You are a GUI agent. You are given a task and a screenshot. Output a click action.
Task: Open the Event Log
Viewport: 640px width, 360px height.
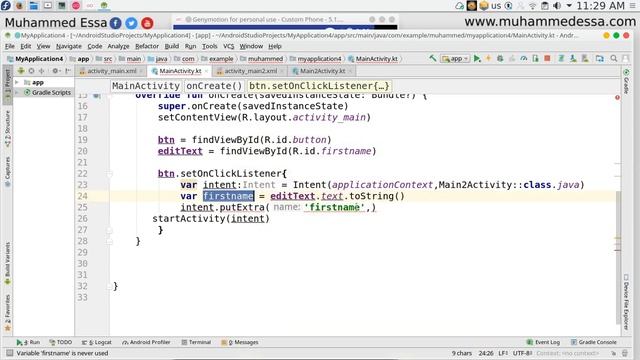(543, 342)
